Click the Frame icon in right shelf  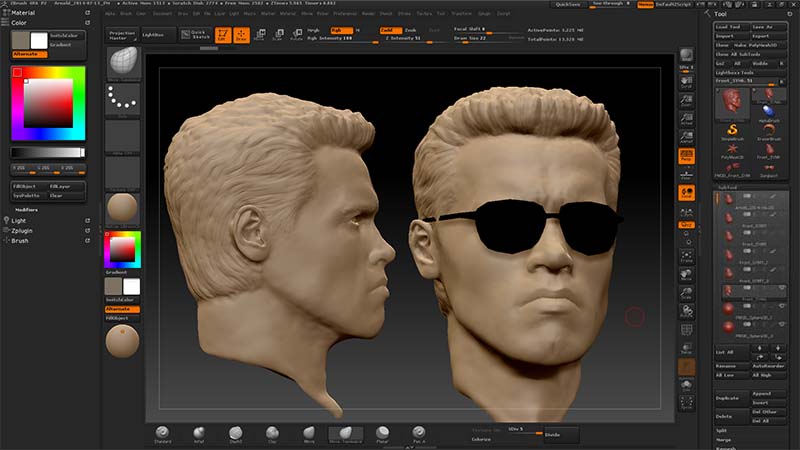[686, 257]
